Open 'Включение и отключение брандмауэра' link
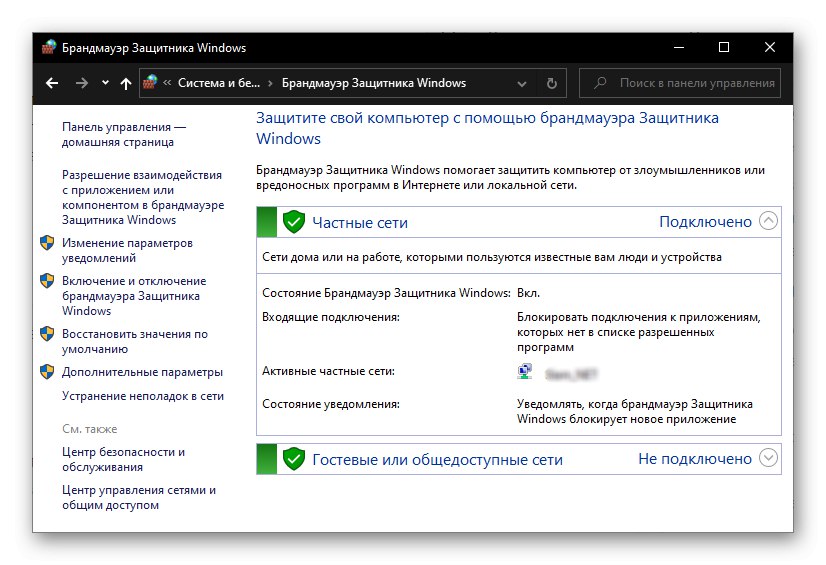 [x=134, y=295]
